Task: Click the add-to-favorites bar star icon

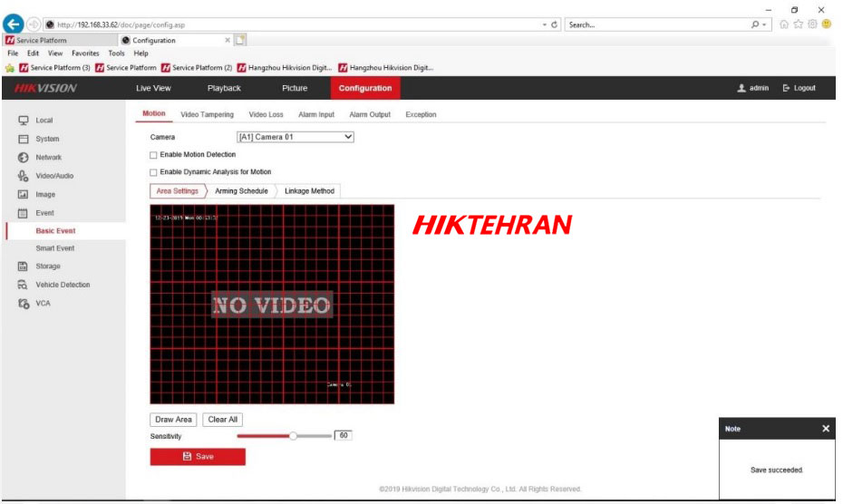Action: pyautogui.click(x=10, y=68)
